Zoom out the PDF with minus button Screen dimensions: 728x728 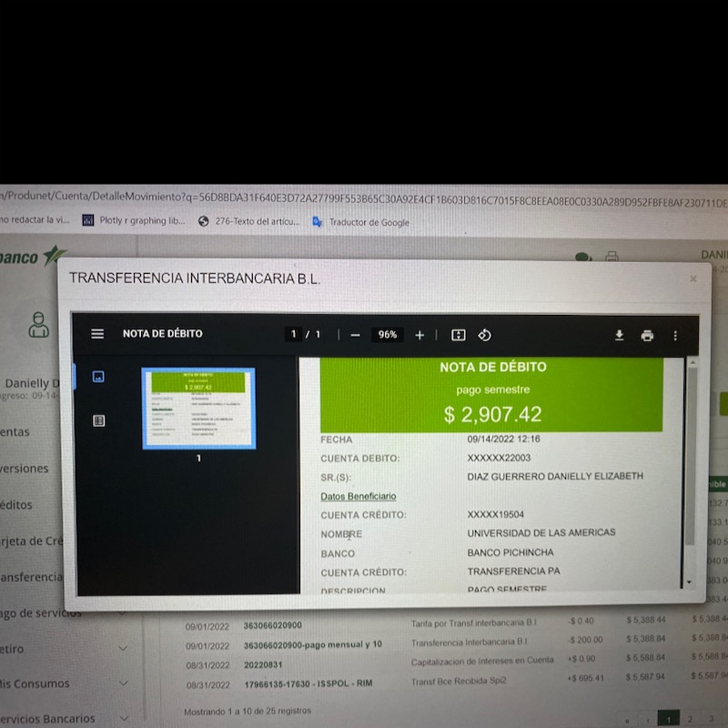coord(355,335)
